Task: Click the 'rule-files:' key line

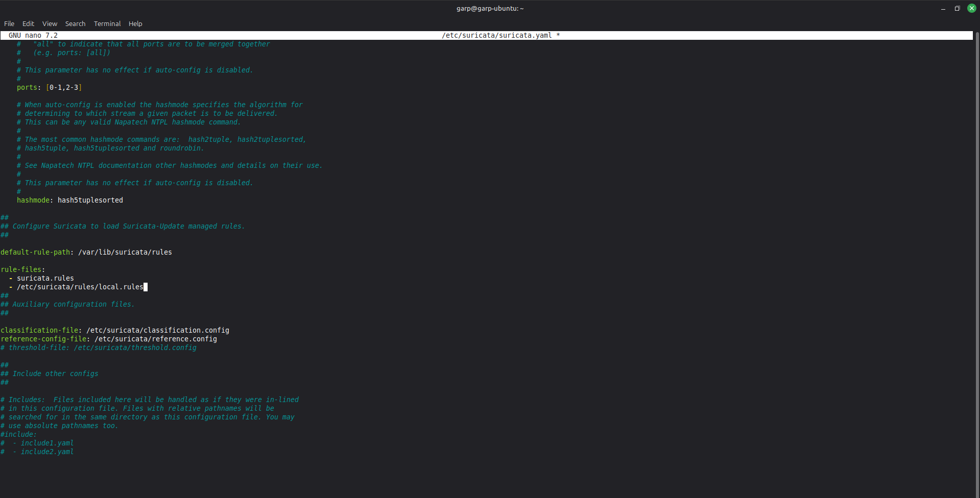Action: tap(23, 270)
